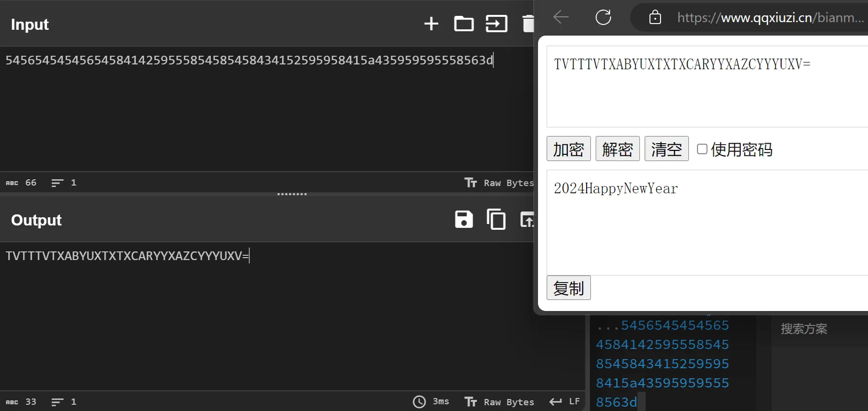The height and width of the screenshot is (411, 868).
Task: Clear input with the trash icon
Action: coord(528,24)
